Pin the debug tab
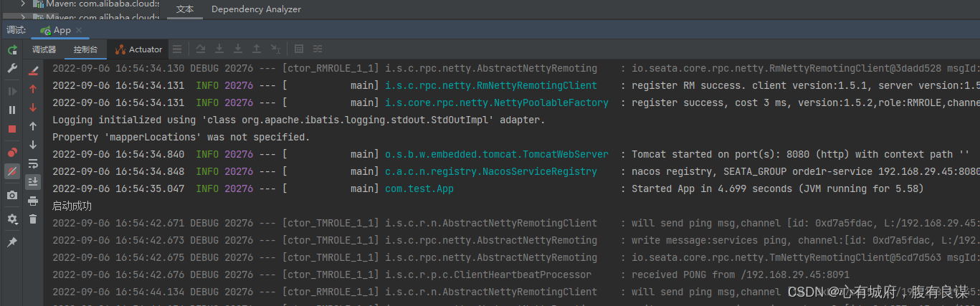Screen dimensions: 980x306 coord(12,243)
